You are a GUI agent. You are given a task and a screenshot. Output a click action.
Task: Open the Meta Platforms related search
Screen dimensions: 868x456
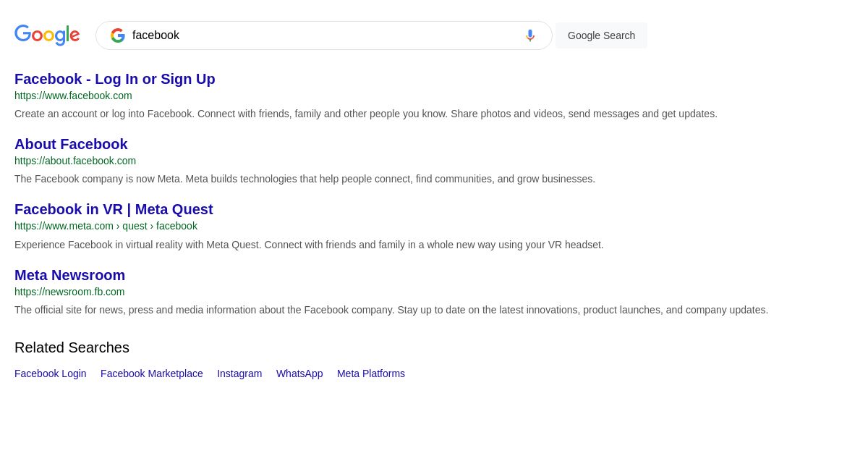coord(370,373)
